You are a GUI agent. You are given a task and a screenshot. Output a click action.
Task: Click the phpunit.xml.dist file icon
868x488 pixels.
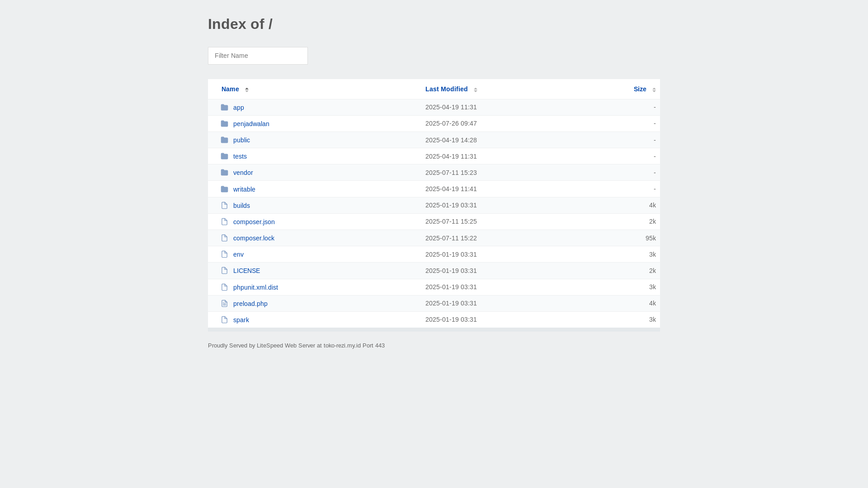pyautogui.click(x=224, y=287)
